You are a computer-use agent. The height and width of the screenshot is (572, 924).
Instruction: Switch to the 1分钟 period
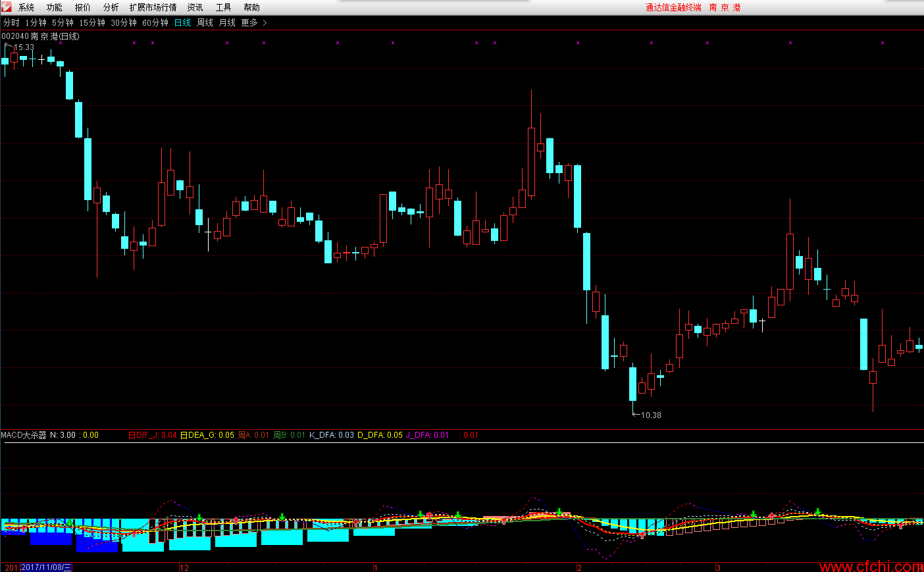pos(36,22)
